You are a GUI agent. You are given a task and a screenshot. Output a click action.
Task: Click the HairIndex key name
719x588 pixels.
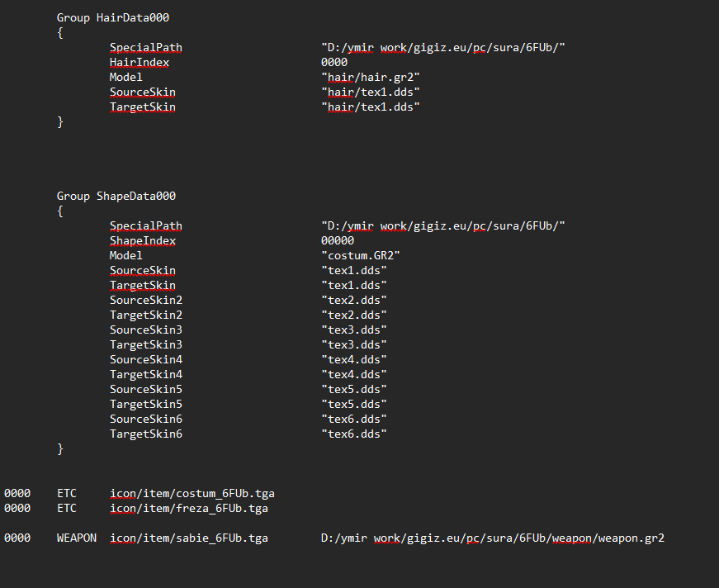(x=140, y=62)
